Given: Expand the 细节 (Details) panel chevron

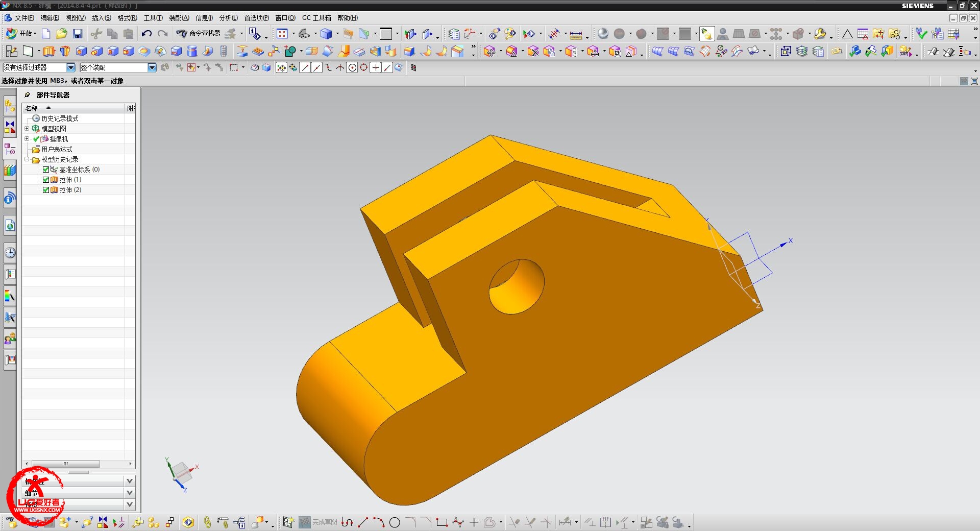Looking at the screenshot, I should pyautogui.click(x=130, y=493).
